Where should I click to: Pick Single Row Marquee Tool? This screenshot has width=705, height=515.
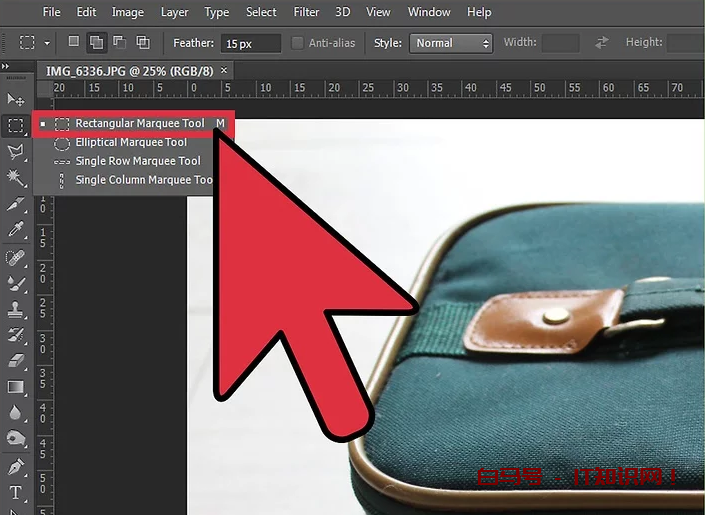(137, 161)
